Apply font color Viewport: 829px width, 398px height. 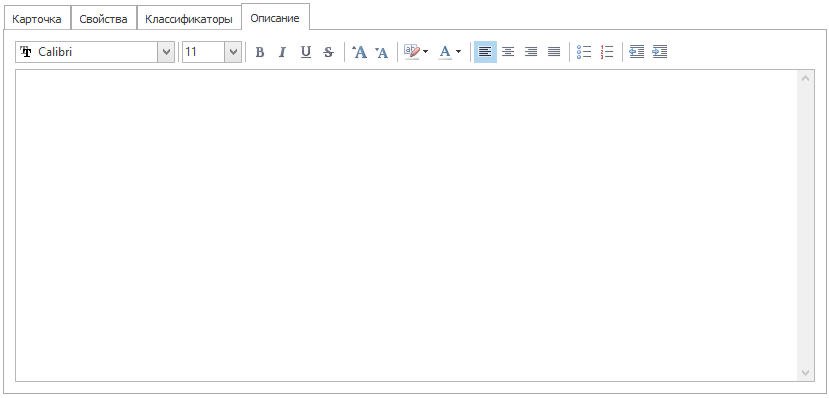445,52
